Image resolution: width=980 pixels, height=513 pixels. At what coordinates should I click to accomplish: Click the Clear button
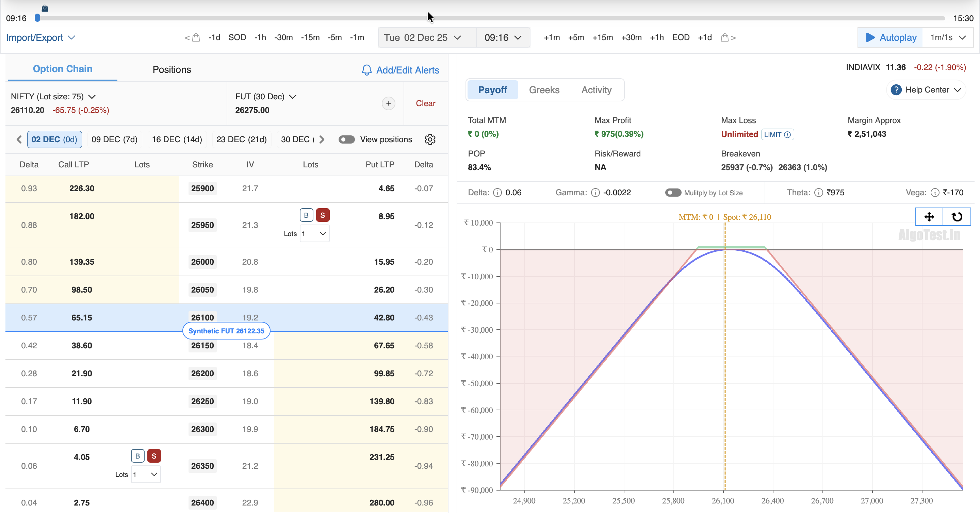pyautogui.click(x=425, y=103)
